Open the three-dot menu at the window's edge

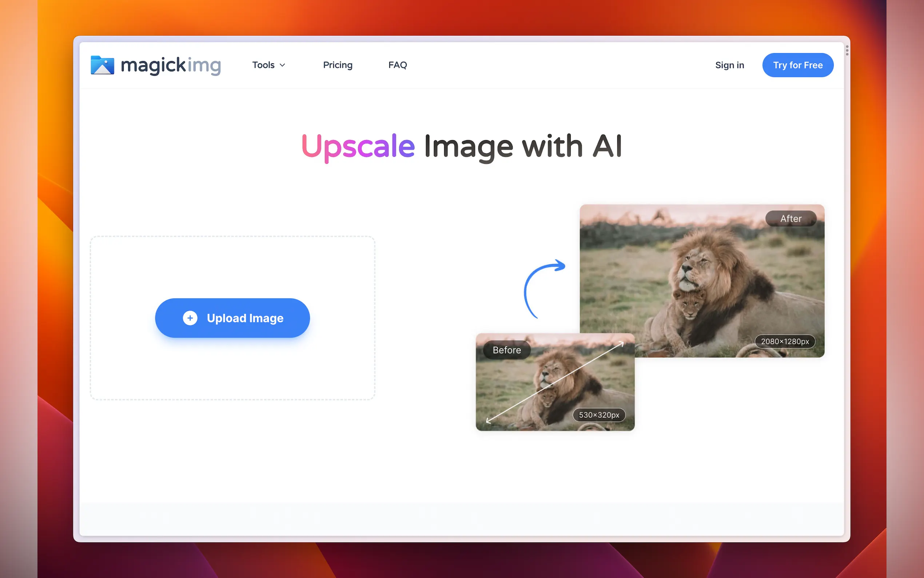(847, 51)
